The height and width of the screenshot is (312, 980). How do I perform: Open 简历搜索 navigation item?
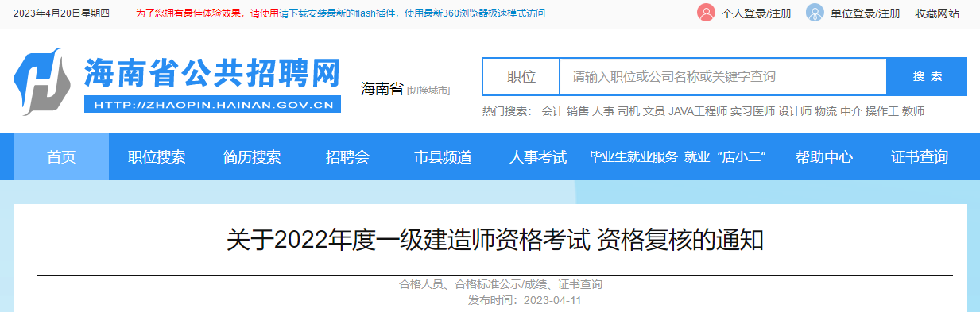[252, 156]
